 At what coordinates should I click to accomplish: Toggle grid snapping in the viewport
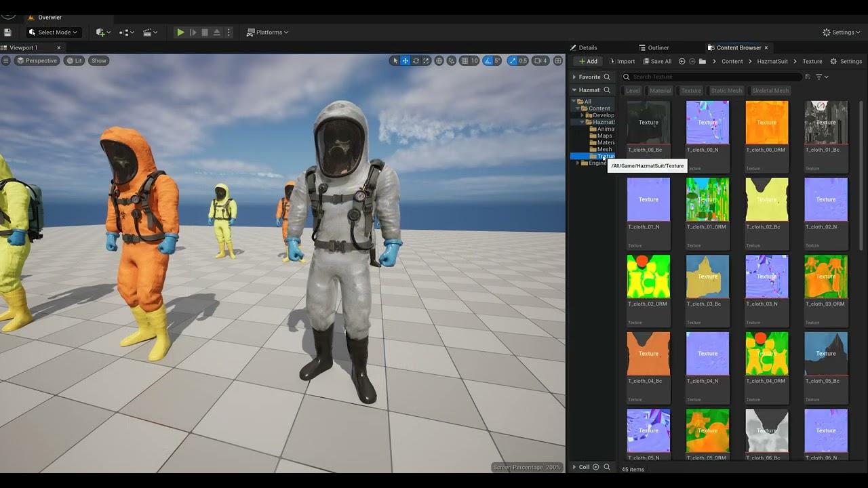[x=465, y=60]
